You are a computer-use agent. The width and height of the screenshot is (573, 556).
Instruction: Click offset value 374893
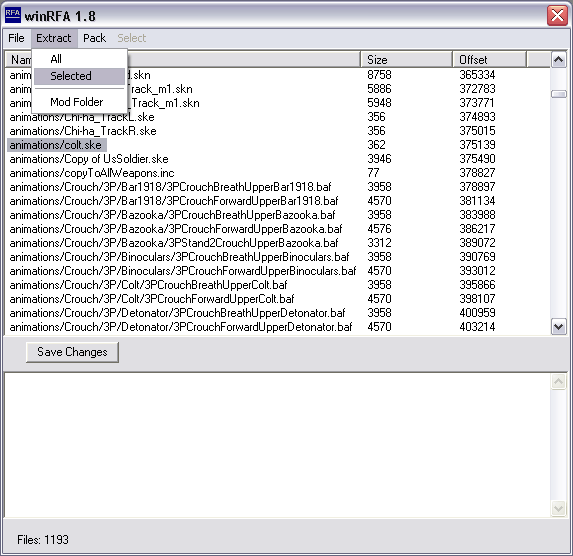click(477, 117)
